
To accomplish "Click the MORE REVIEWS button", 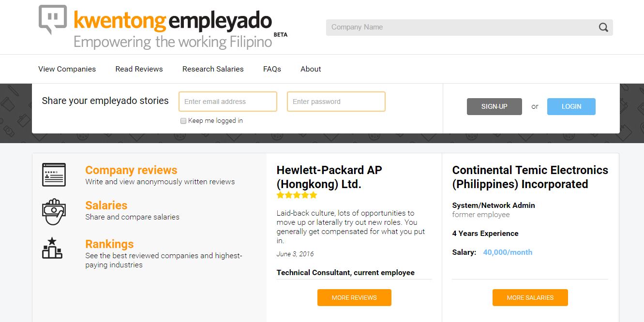I will pyautogui.click(x=354, y=298).
